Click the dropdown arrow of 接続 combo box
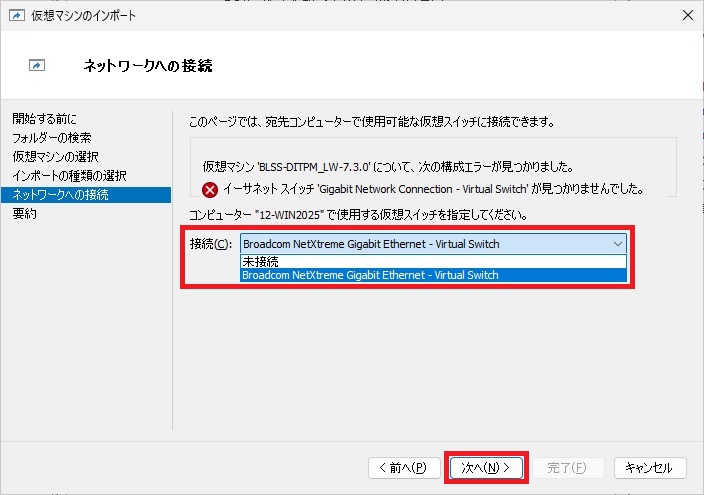 [617, 243]
